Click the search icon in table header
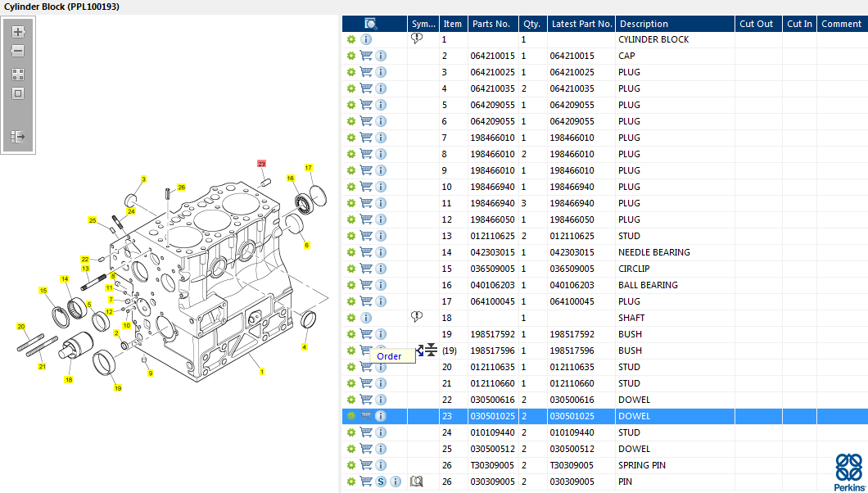868x493 pixels. pyautogui.click(x=371, y=24)
